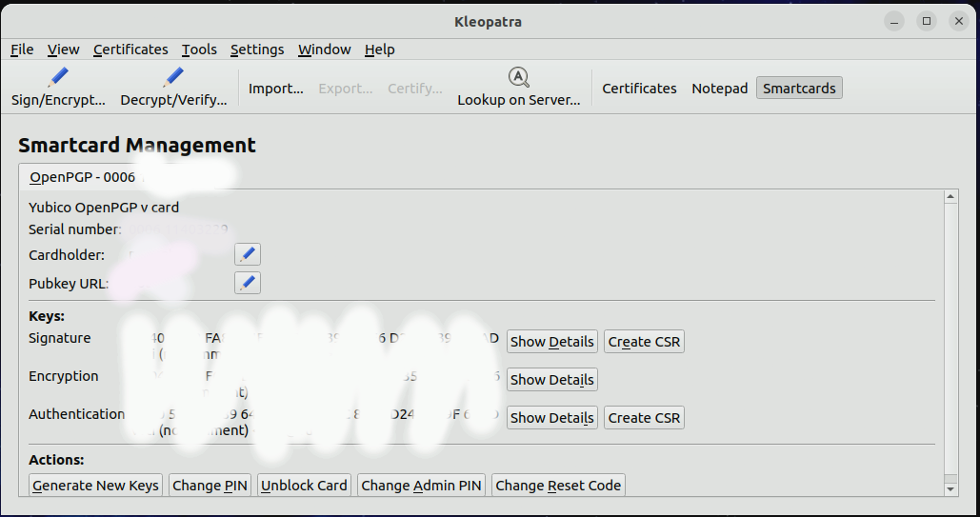The height and width of the screenshot is (517, 980).
Task: Switch to Certificates view
Action: 639,89
